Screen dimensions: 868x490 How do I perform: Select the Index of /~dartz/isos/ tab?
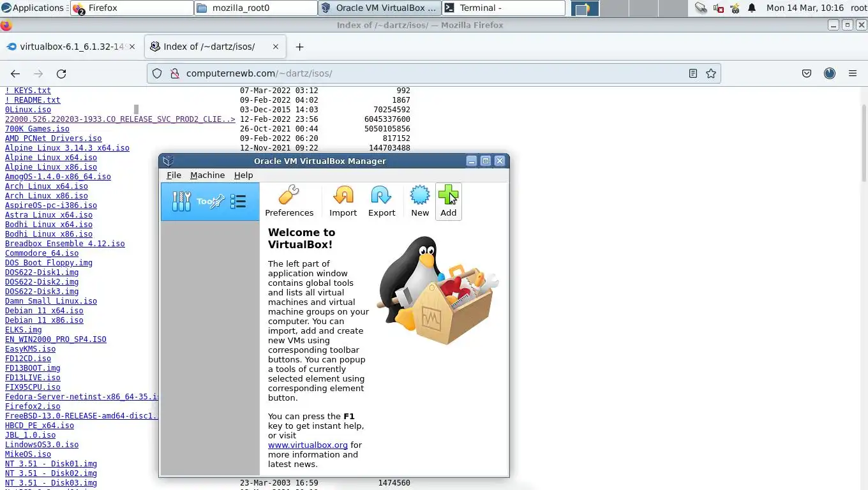click(x=215, y=47)
